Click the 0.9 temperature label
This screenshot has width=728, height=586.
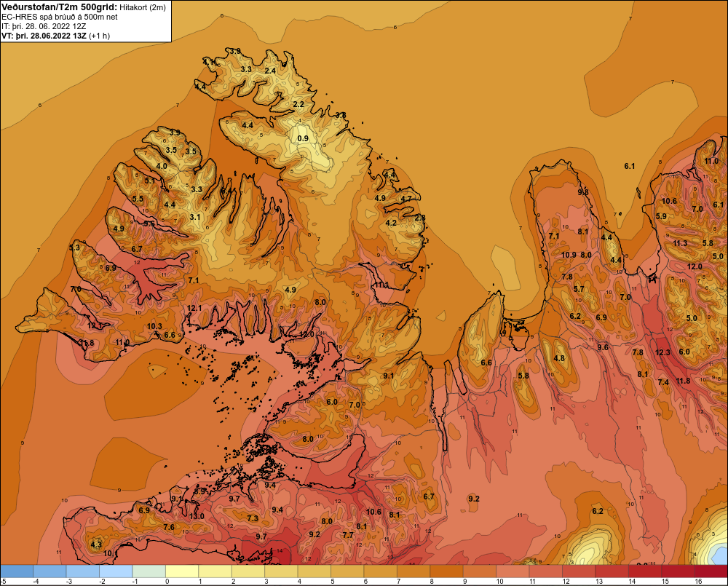(x=303, y=138)
